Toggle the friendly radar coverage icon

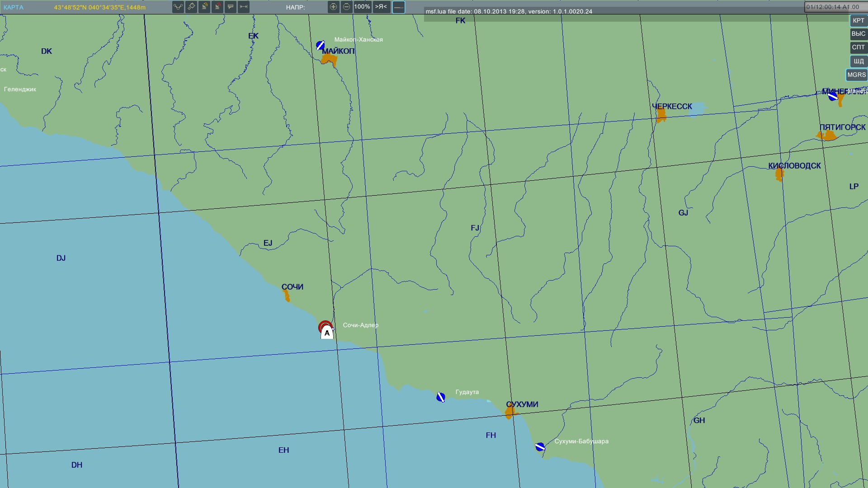[x=204, y=7]
